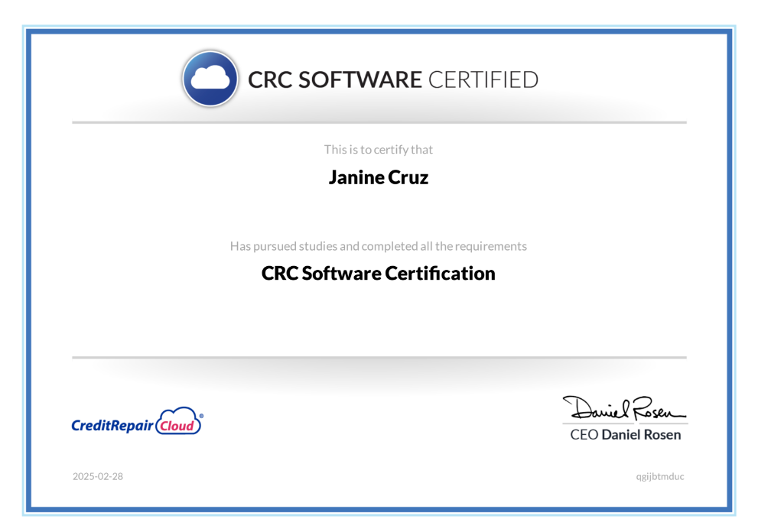
Task: Select the 'CRC SOFTWARE CERTIFIED' heading
Action: [392, 79]
